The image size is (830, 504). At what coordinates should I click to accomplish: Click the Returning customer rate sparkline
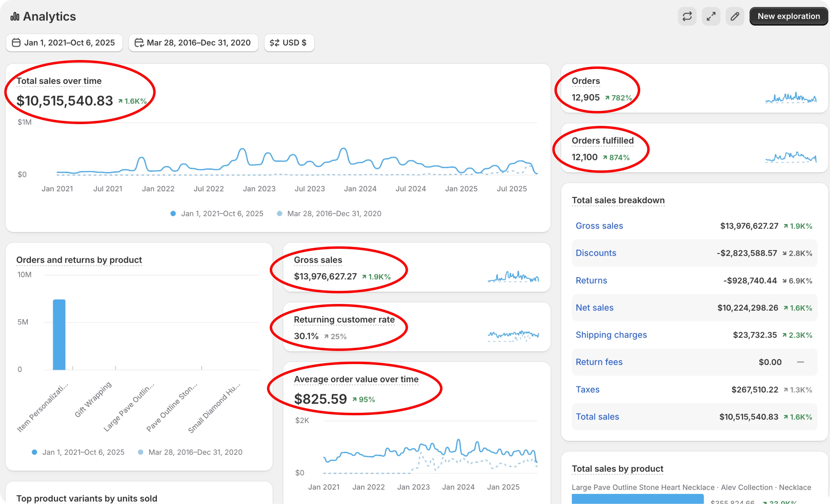[x=513, y=336]
